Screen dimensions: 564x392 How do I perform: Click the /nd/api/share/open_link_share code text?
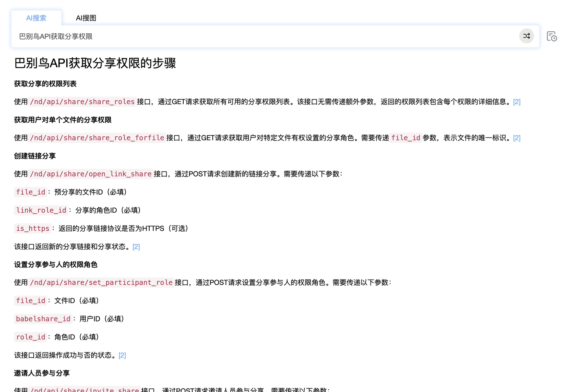point(91,174)
